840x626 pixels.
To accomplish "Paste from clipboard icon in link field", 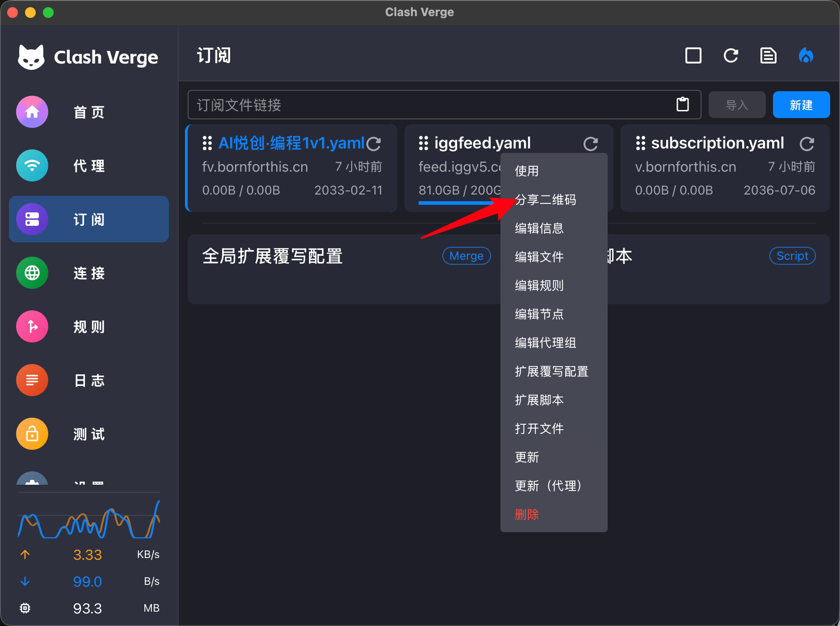I will tap(683, 105).
